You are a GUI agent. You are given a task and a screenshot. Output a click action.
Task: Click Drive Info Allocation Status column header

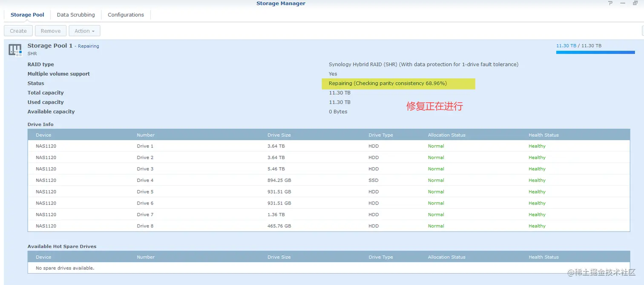pyautogui.click(x=446, y=135)
